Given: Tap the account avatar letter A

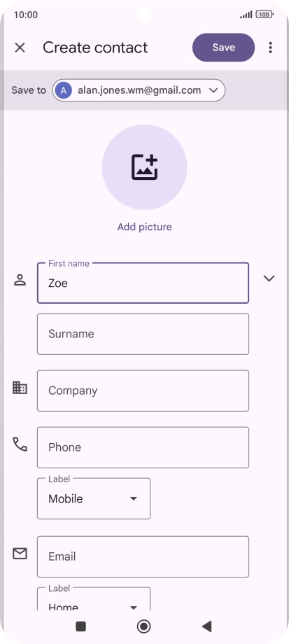Looking at the screenshot, I should pos(64,90).
